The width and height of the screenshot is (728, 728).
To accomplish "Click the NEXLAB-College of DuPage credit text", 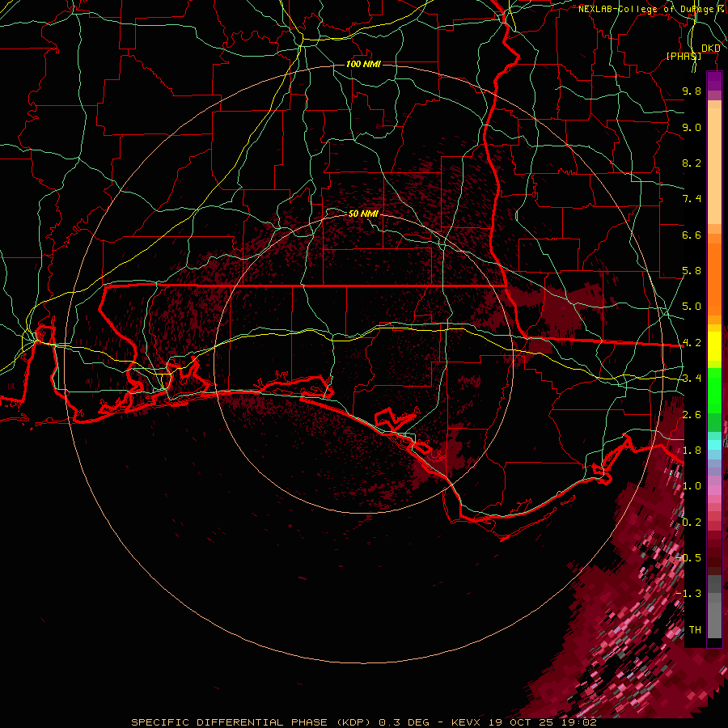I will pos(645,9).
